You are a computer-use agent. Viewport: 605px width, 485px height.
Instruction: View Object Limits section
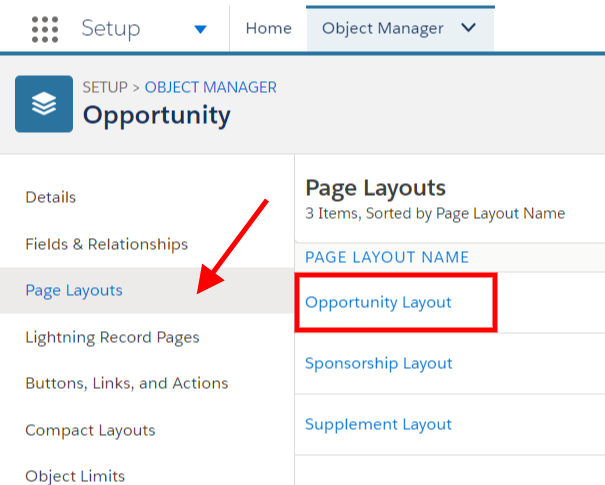(75, 476)
